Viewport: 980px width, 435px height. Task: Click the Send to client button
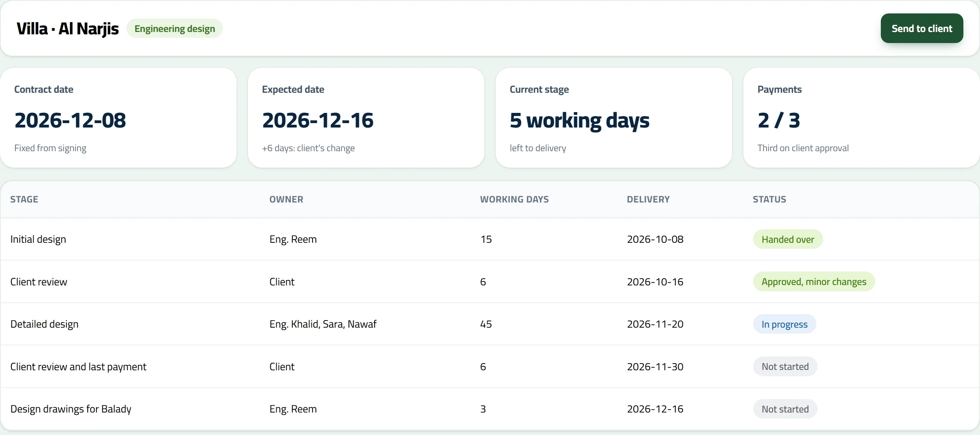tap(922, 28)
